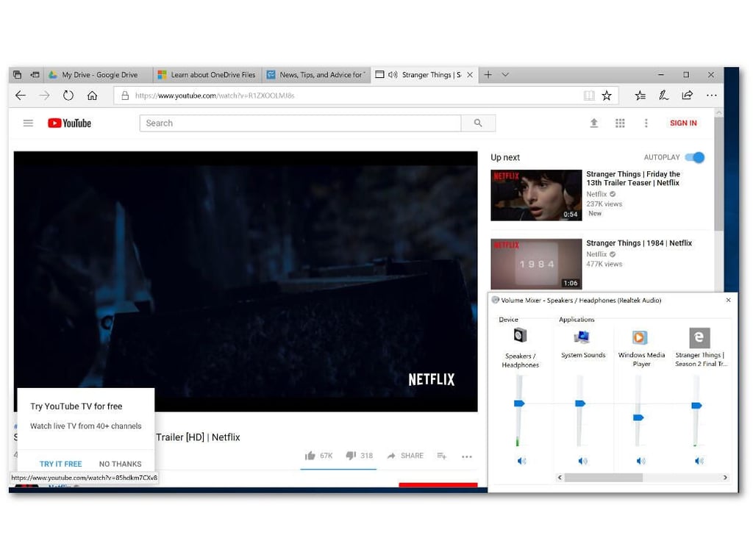Dislike the video with thumbs down
Viewport: 753px width, 560px height.
pyautogui.click(x=351, y=456)
